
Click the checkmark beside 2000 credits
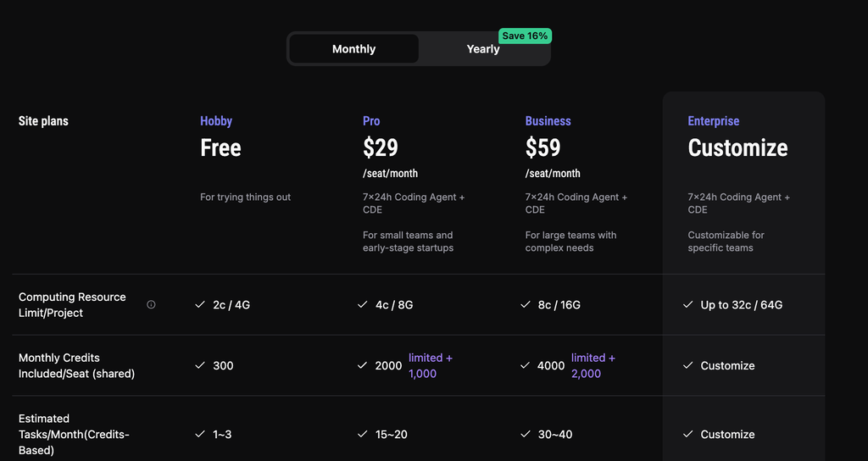pos(363,365)
